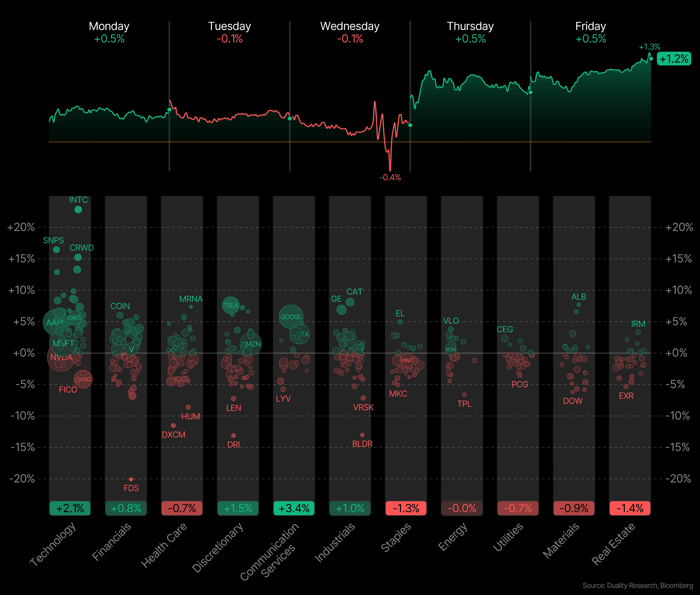Click the +1.2% weekly return label
This screenshot has height=595, width=700.
tap(674, 59)
